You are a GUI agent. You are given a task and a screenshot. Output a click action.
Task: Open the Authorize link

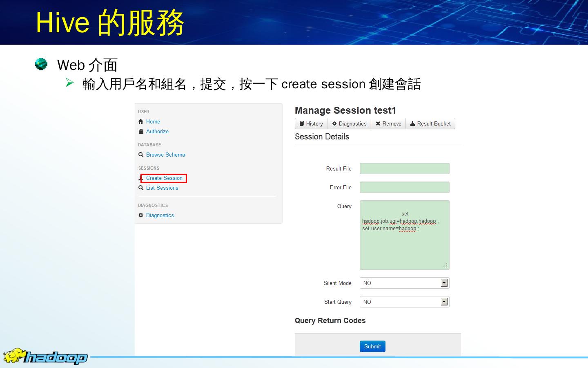[x=157, y=131]
